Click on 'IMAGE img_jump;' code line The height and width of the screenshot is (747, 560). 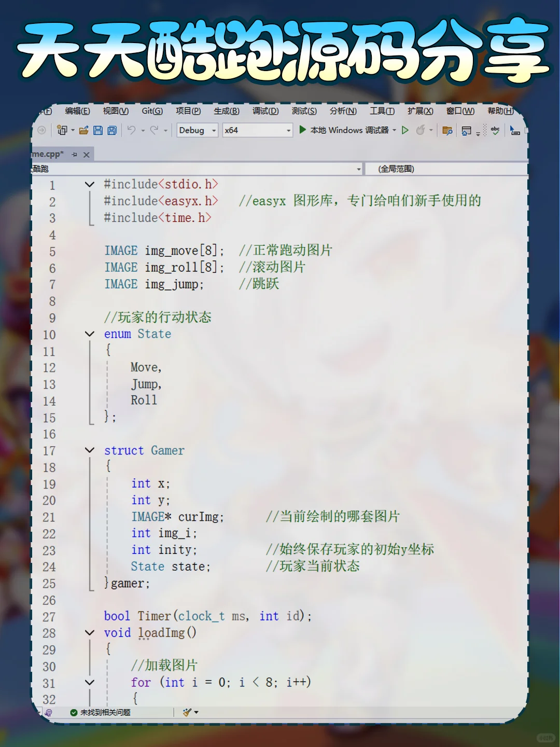154,284
